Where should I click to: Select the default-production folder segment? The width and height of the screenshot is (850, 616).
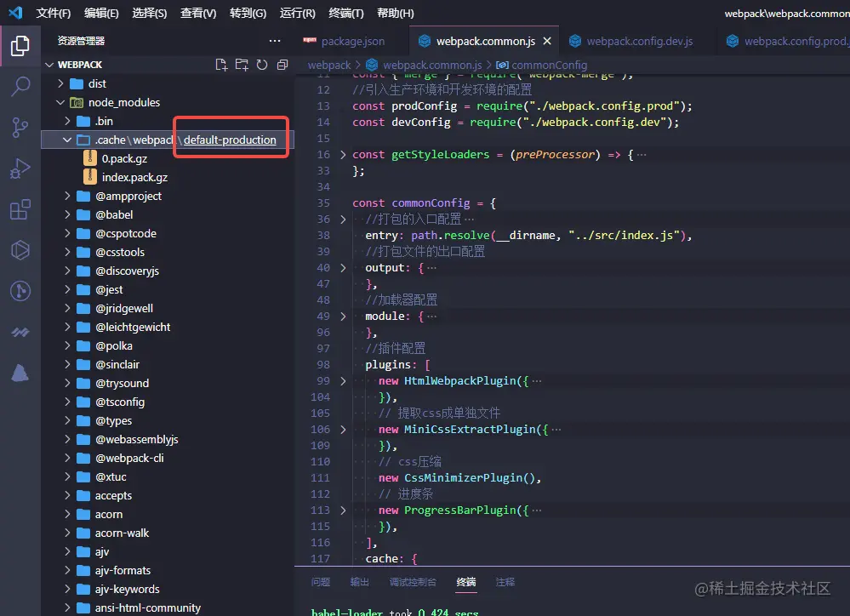coord(230,140)
